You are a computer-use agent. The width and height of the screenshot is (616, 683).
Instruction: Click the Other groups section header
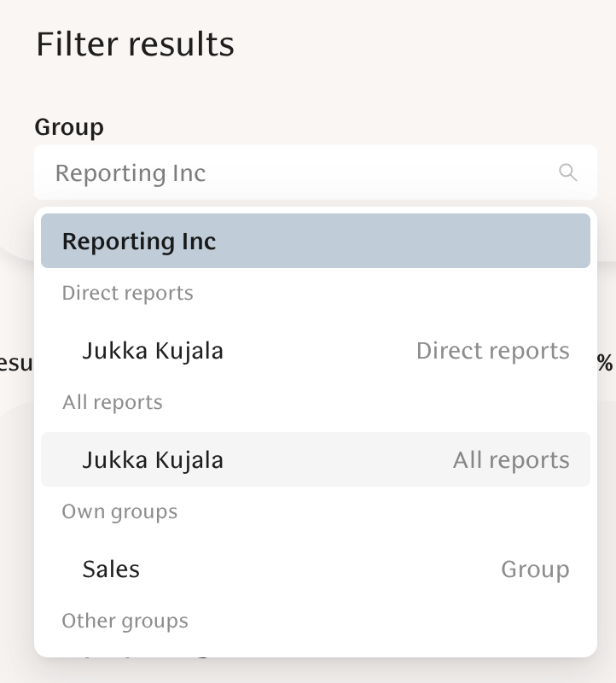(125, 621)
